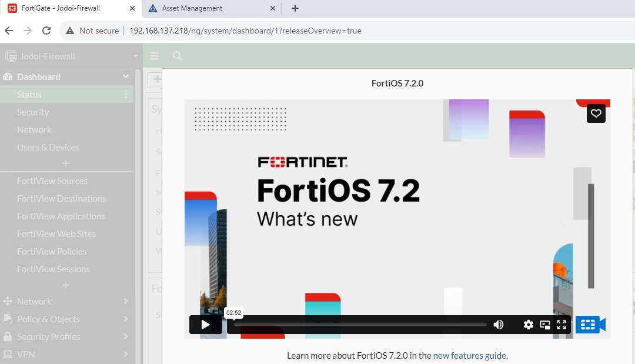Open the search magnifier icon
Image resolution: width=635 pixels, height=364 pixels.
177,56
